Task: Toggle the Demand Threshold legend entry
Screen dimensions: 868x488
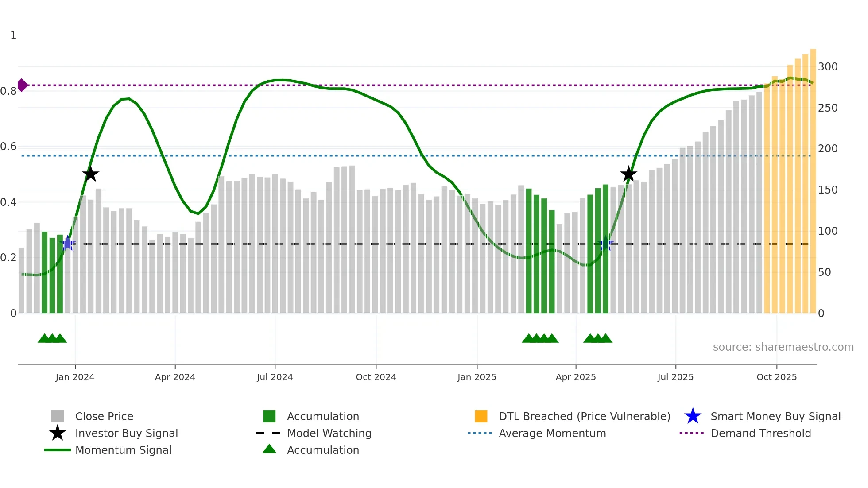Action: tap(760, 433)
